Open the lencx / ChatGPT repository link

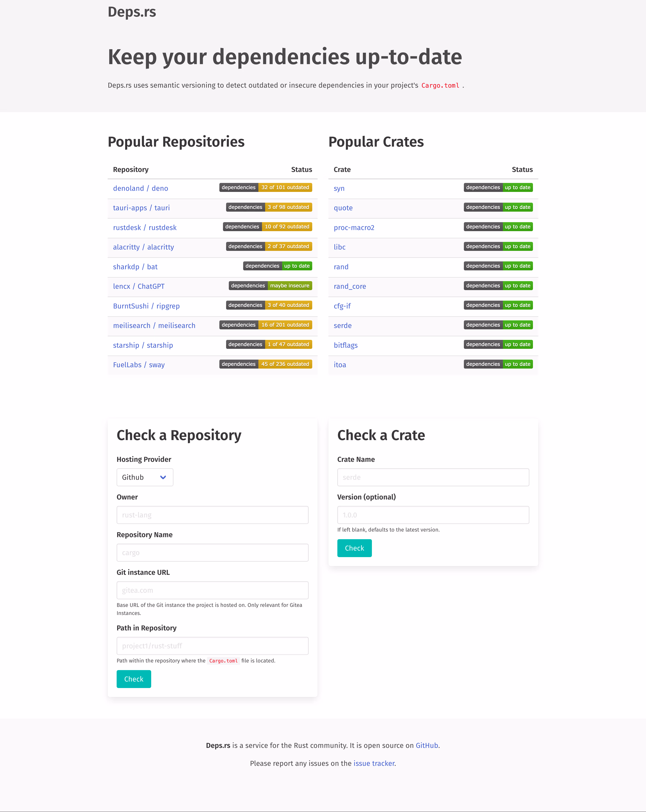point(139,286)
